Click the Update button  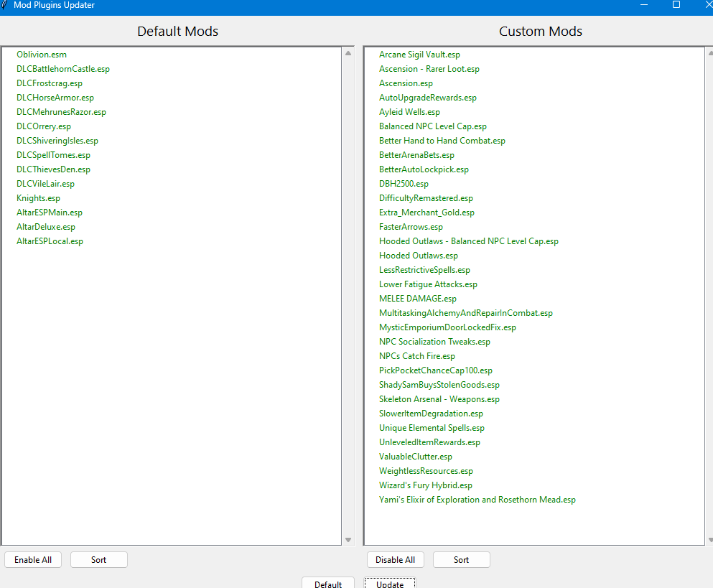[x=390, y=583]
